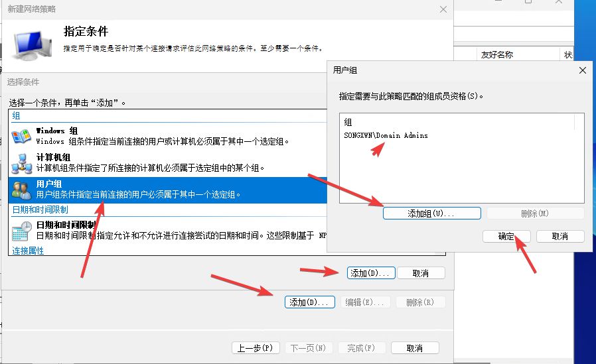The width and height of the screenshot is (596, 364).
Task: Select the 日期和时间限制 calendar icon
Action: [21, 230]
